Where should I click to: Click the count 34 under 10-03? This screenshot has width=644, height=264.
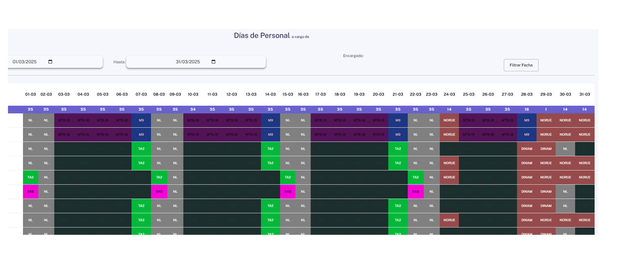pos(193,109)
